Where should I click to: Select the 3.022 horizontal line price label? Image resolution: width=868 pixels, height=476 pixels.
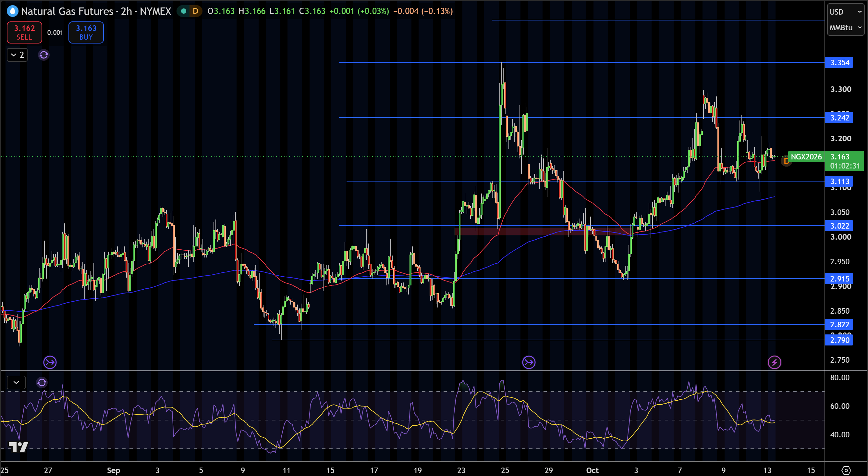pos(839,226)
